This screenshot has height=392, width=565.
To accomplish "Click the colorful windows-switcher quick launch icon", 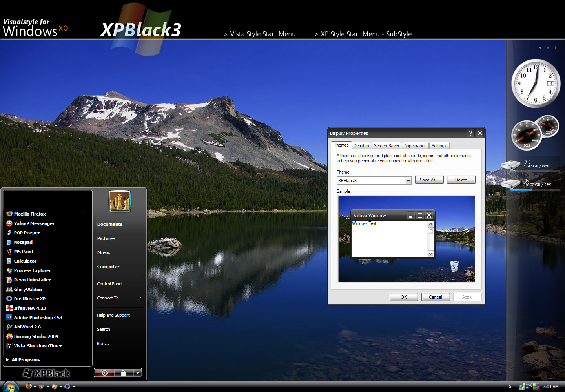I will click(x=42, y=386).
